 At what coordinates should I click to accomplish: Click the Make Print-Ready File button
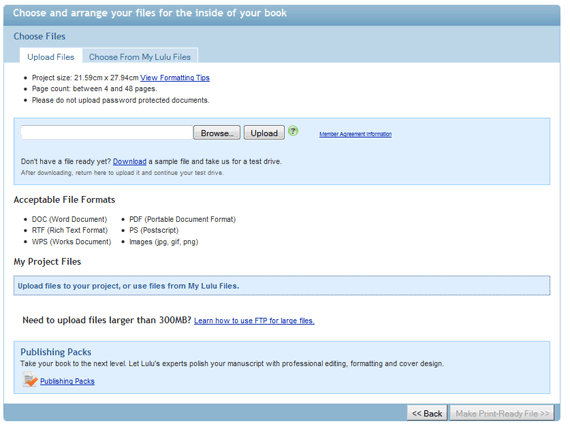502,413
